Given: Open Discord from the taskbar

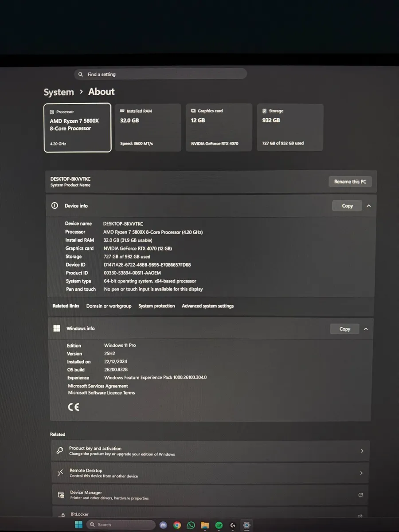Looking at the screenshot, I should pos(163,525).
